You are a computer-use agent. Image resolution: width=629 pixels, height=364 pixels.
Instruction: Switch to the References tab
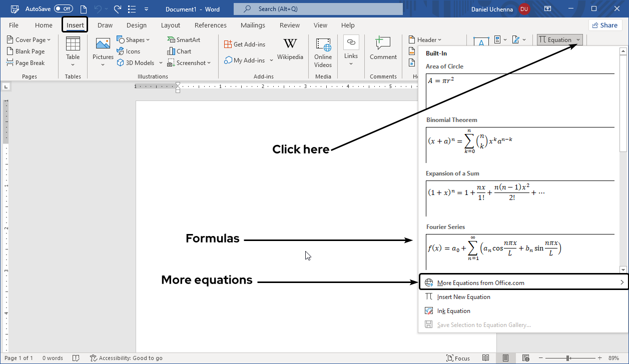(x=210, y=25)
